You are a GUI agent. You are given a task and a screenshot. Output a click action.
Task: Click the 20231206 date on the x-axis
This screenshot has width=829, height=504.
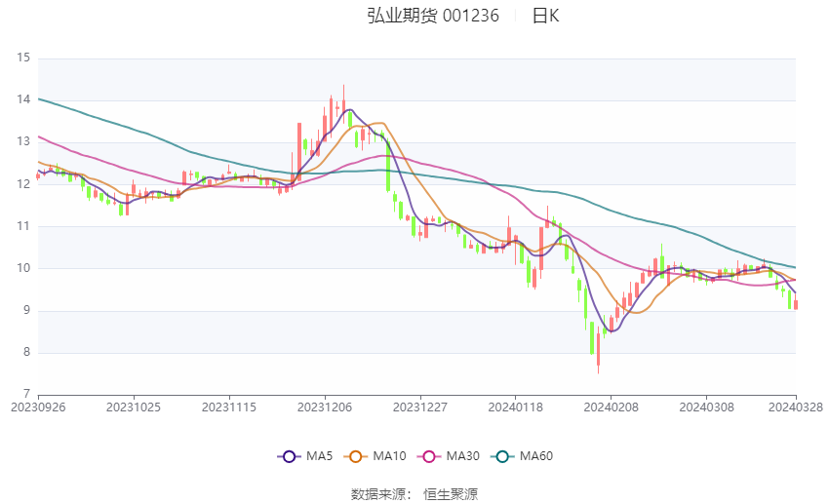pyautogui.click(x=325, y=406)
